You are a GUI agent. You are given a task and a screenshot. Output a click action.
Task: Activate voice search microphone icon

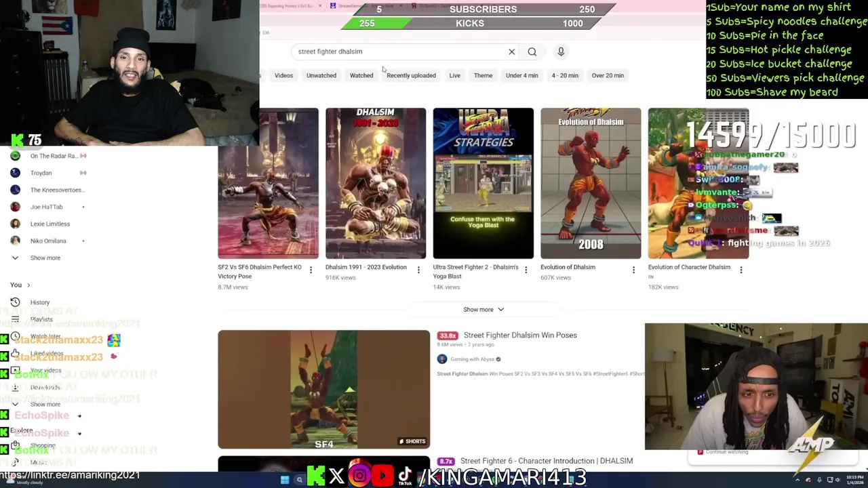(x=561, y=52)
